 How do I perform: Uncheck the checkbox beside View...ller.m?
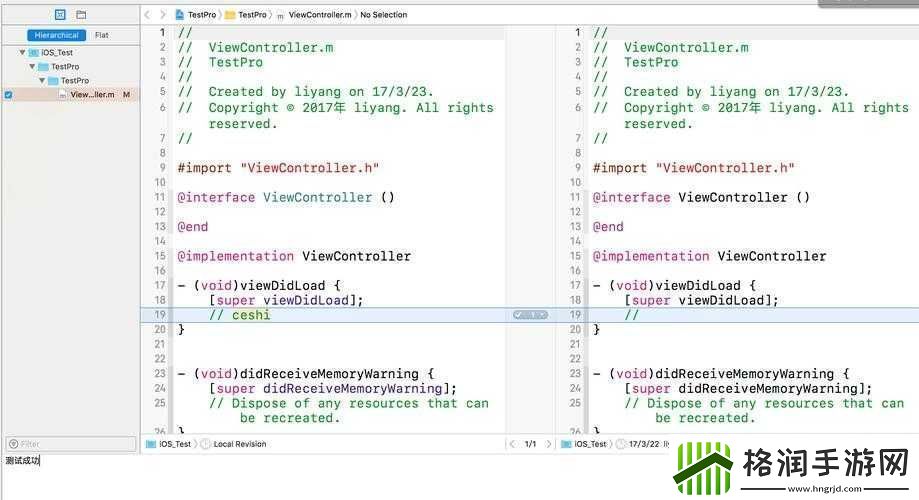(x=8, y=95)
